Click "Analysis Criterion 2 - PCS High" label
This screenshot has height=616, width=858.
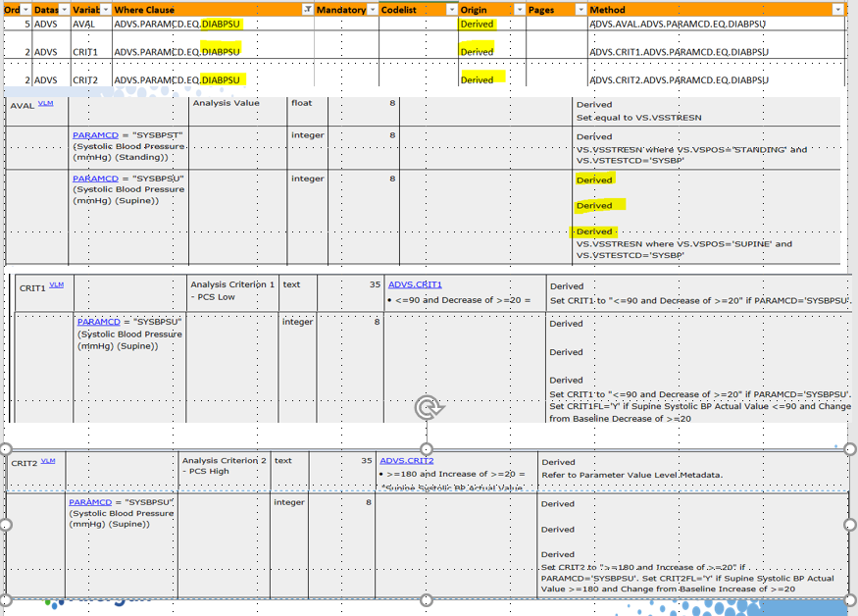point(225,466)
